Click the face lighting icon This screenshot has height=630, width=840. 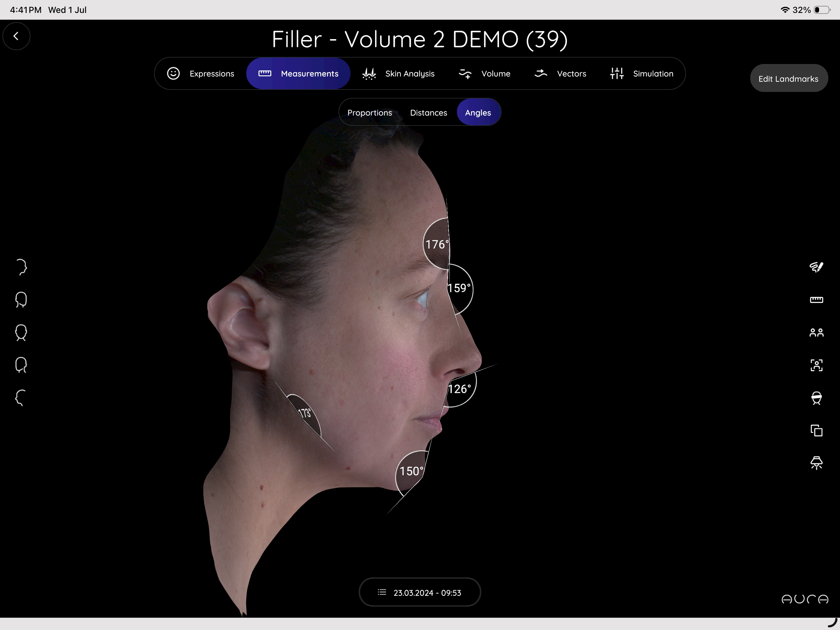tap(816, 463)
